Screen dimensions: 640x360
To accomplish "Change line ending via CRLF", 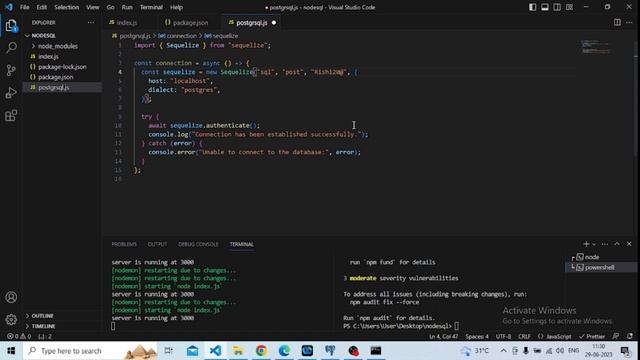I will click(x=524, y=336).
